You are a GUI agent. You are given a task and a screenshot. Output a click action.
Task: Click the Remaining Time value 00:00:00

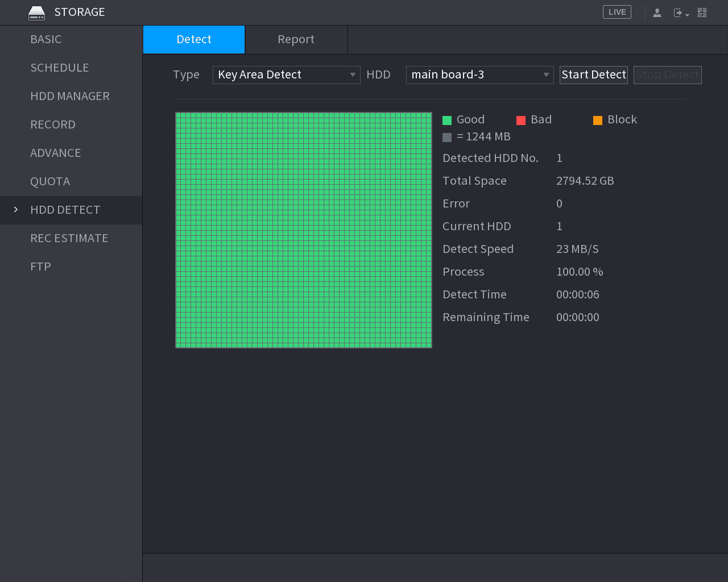coord(578,317)
